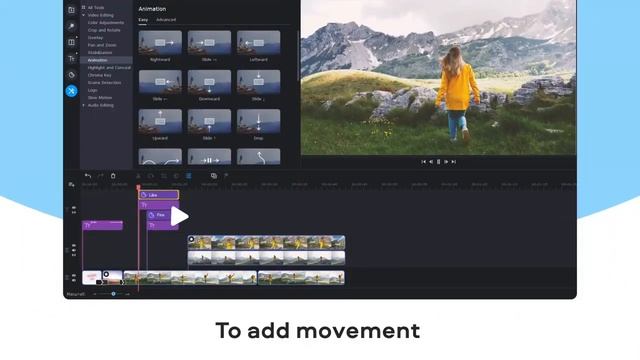Jump to the end of the preview
Viewport: 640px width, 360px height.
453,162
